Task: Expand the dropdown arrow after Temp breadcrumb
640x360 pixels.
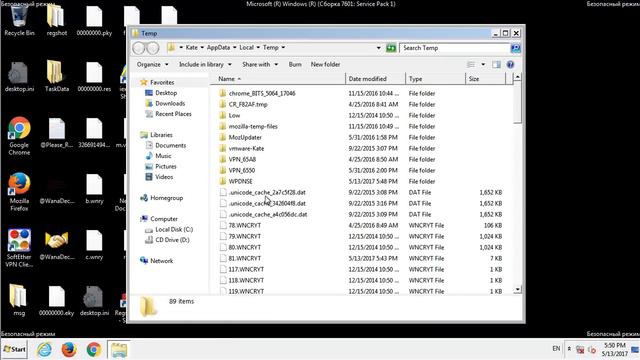Action: tap(283, 48)
